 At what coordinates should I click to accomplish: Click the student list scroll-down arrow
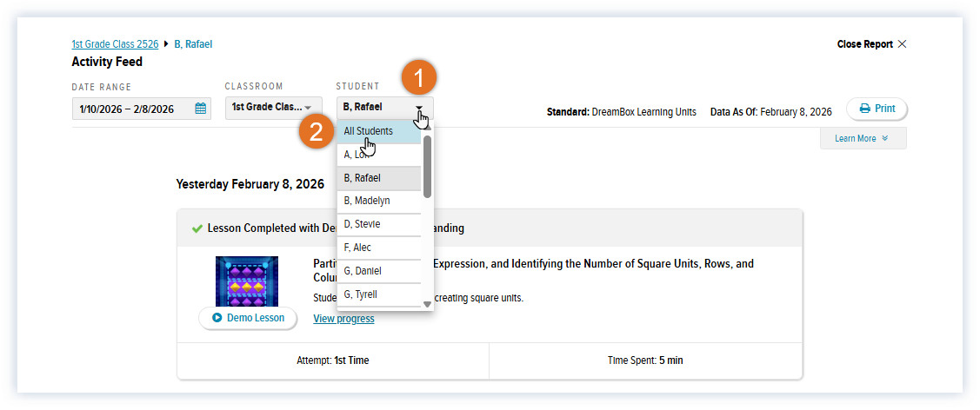click(x=428, y=305)
